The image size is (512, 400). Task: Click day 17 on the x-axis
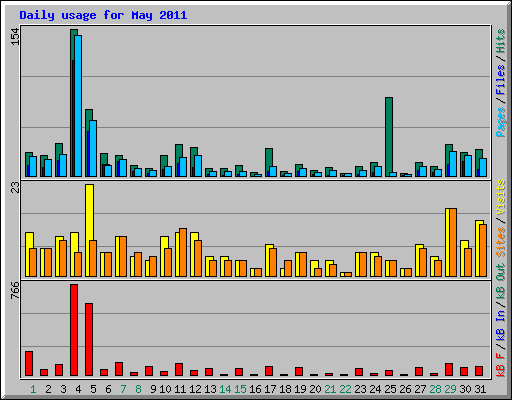(270, 389)
